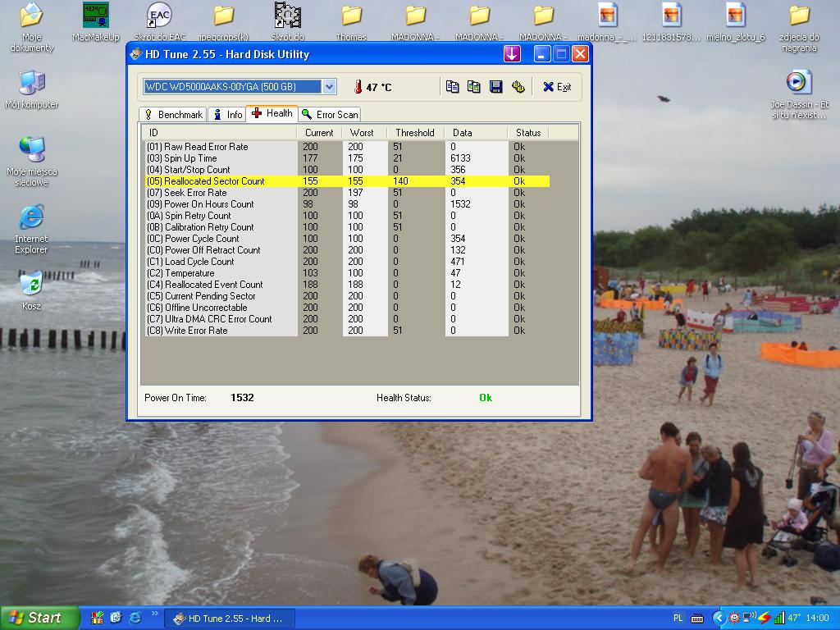Image resolution: width=840 pixels, height=630 pixels.
Task: Click the system clock showing 14:00
Action: pyautogui.click(x=818, y=618)
